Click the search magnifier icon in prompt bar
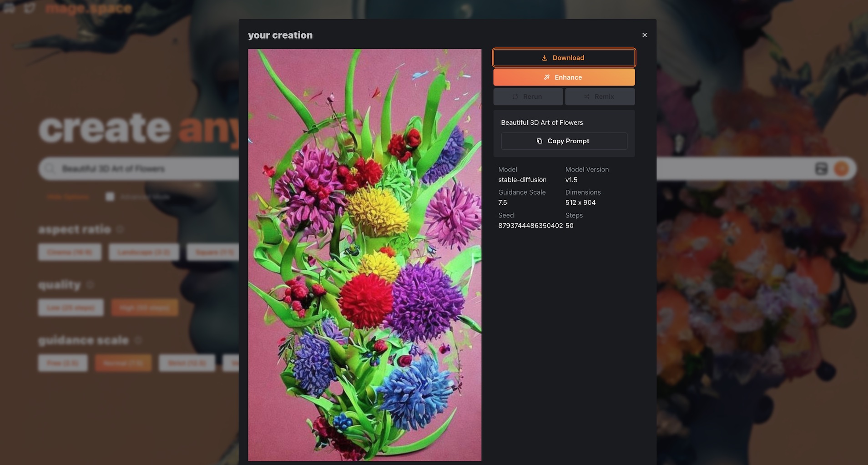The width and height of the screenshot is (868, 465). pos(50,169)
